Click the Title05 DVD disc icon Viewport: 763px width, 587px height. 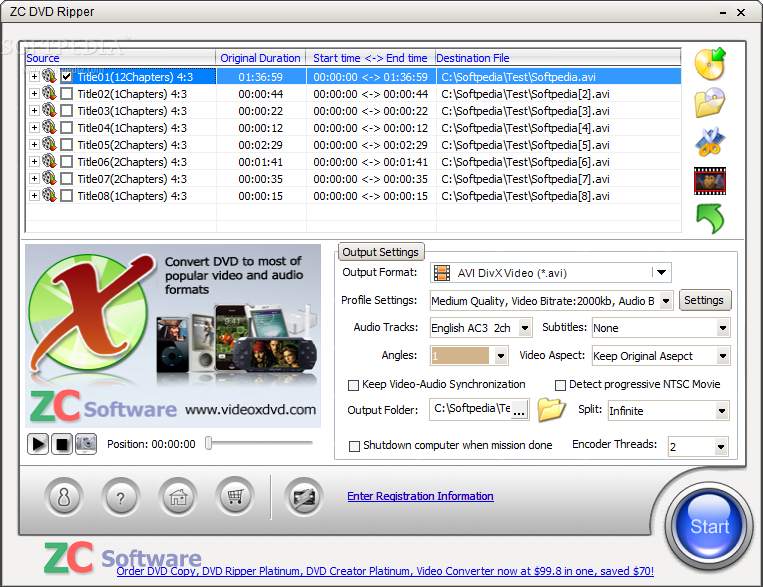pos(49,144)
